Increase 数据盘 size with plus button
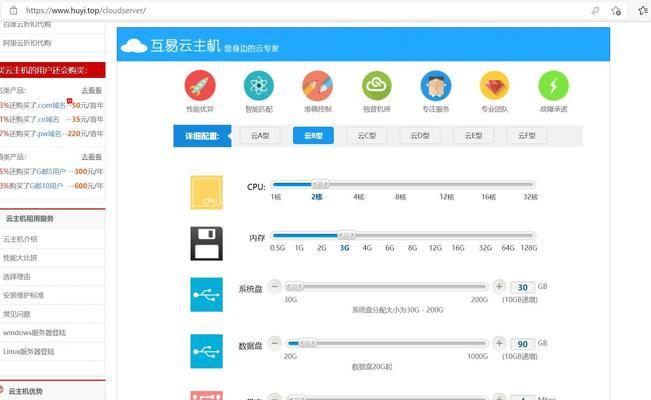The height and width of the screenshot is (400, 651). click(499, 343)
